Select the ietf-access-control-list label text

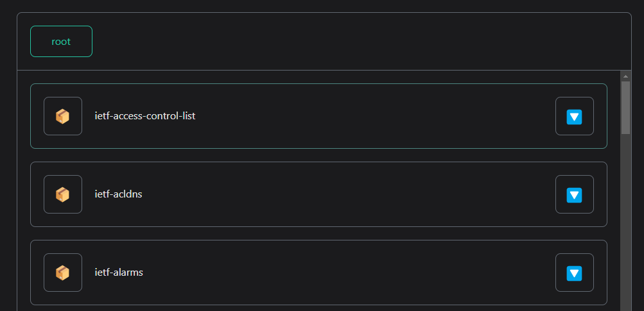tap(144, 116)
